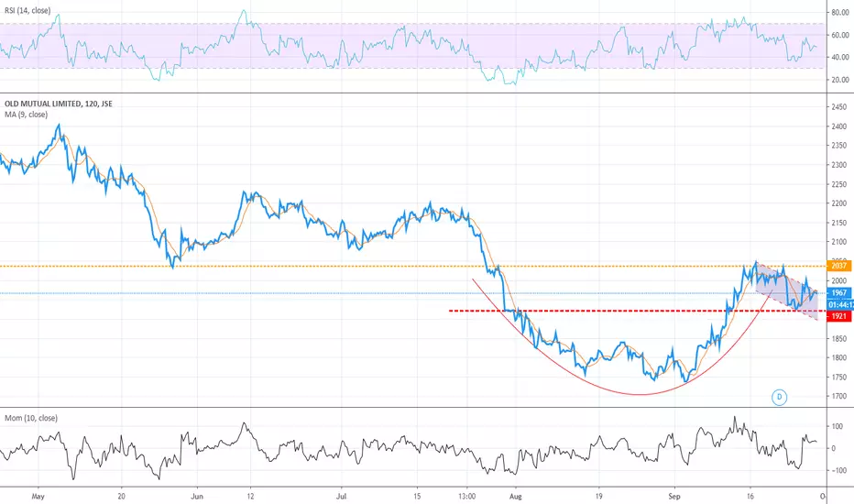Click the RSI 20.00 axis value
Viewport: 854px width, 504px height.
coord(840,80)
